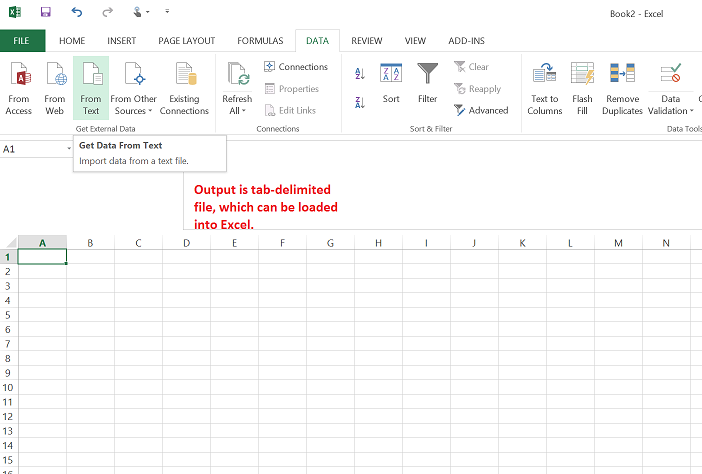Click the From Text import icon

(x=91, y=88)
